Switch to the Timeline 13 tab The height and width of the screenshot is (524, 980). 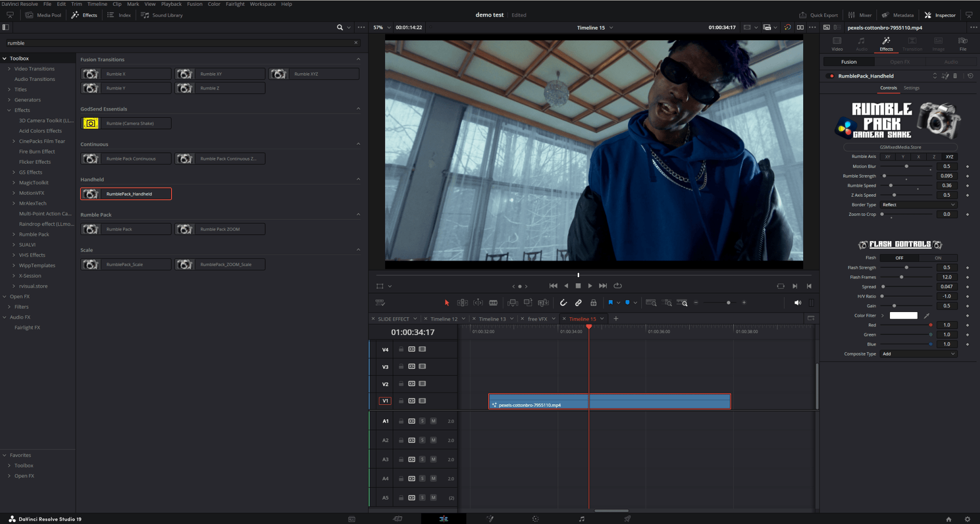tap(492, 318)
